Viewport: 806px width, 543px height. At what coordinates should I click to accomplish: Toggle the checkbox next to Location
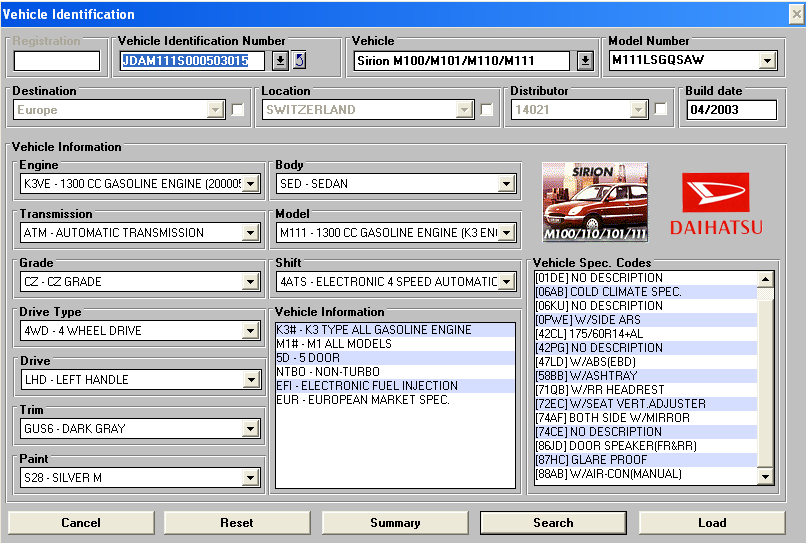[487, 110]
